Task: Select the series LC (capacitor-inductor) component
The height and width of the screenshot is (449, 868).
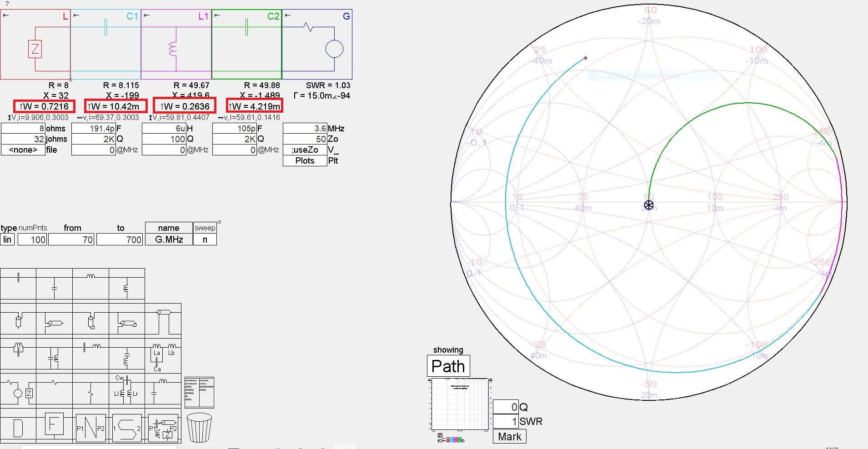Action: (x=91, y=354)
